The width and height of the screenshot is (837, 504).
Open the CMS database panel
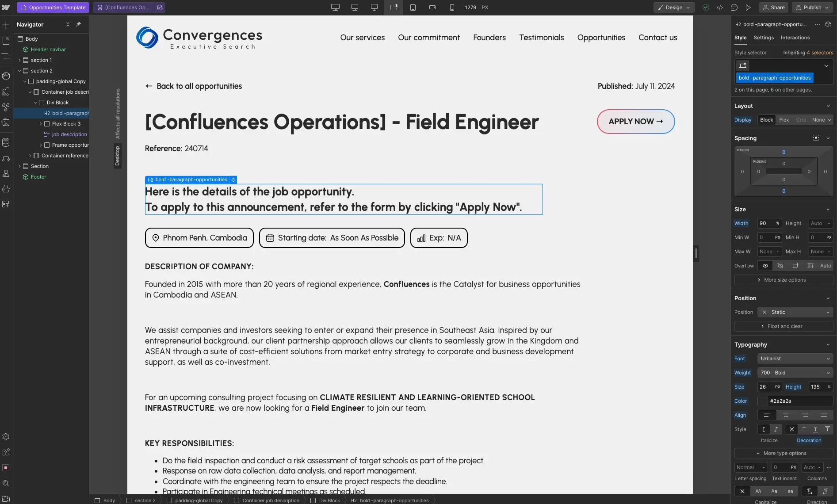click(6, 142)
